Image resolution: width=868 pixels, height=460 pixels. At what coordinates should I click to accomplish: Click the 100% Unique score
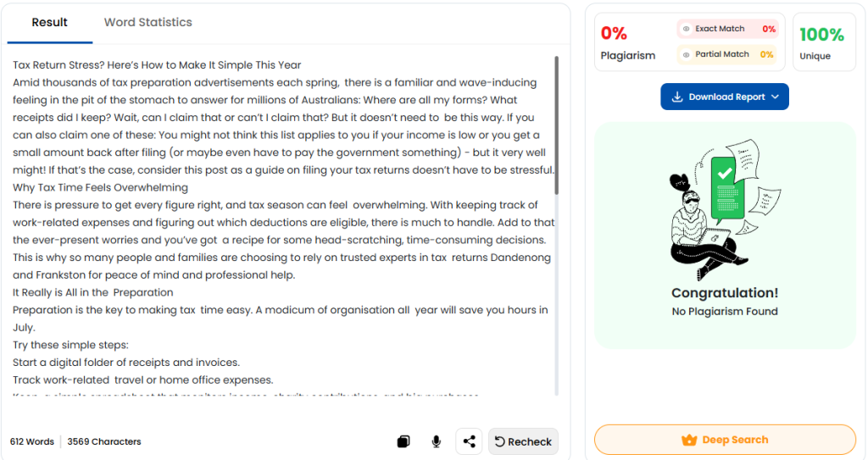[x=821, y=36]
